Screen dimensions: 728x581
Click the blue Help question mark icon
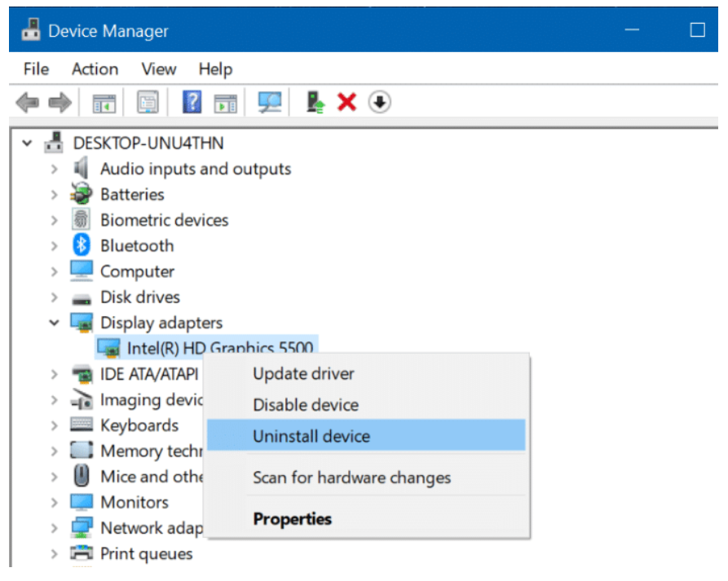tap(192, 102)
